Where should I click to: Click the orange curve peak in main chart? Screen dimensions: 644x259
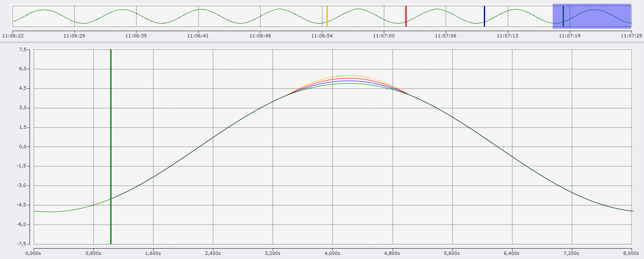(348, 76)
